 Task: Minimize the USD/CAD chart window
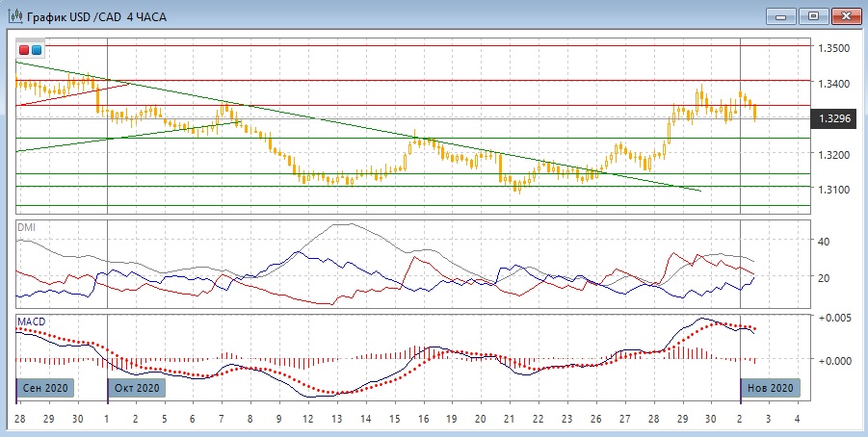coord(781,15)
